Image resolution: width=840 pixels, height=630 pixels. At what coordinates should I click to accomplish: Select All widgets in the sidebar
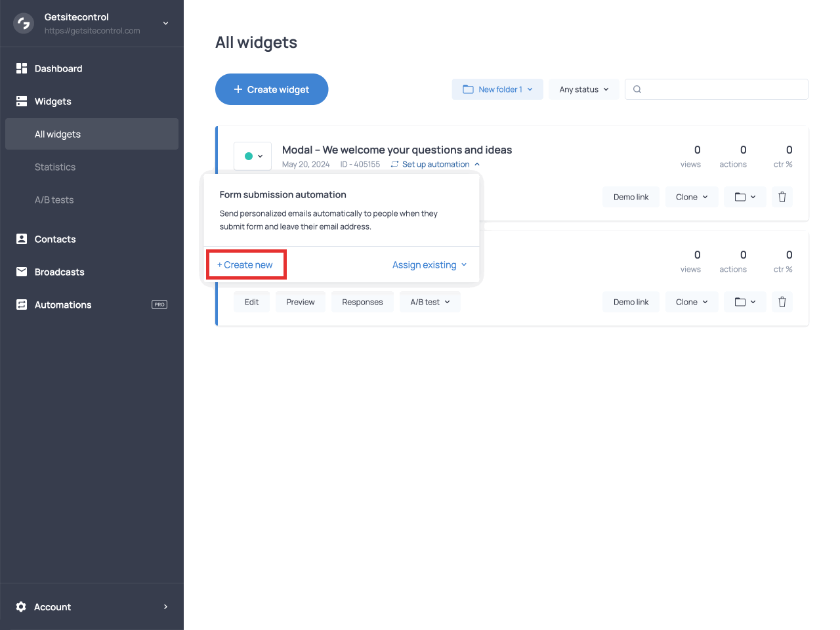click(57, 134)
